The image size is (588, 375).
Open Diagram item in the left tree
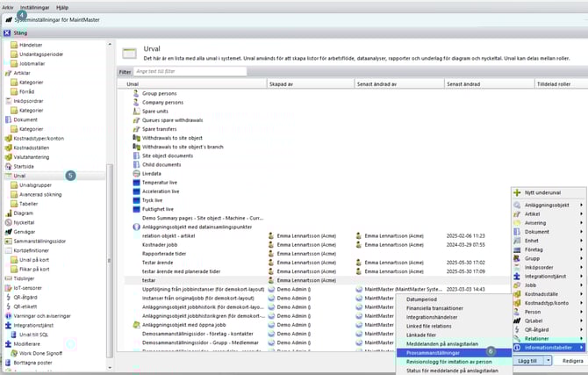23,213
